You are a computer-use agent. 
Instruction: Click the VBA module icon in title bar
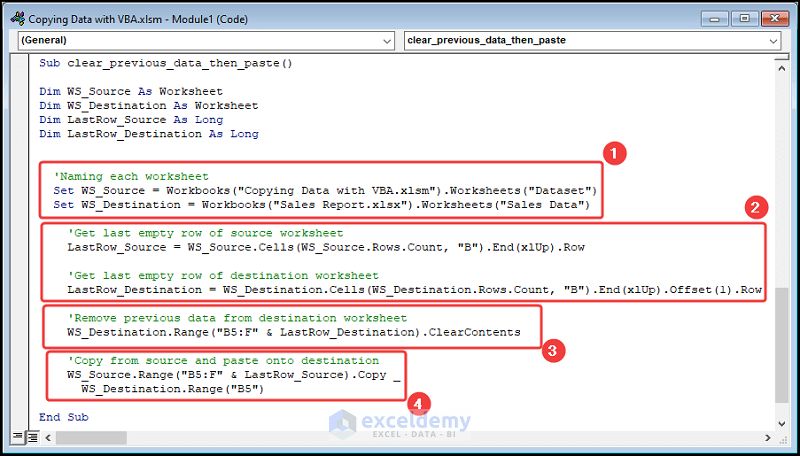click(17, 19)
